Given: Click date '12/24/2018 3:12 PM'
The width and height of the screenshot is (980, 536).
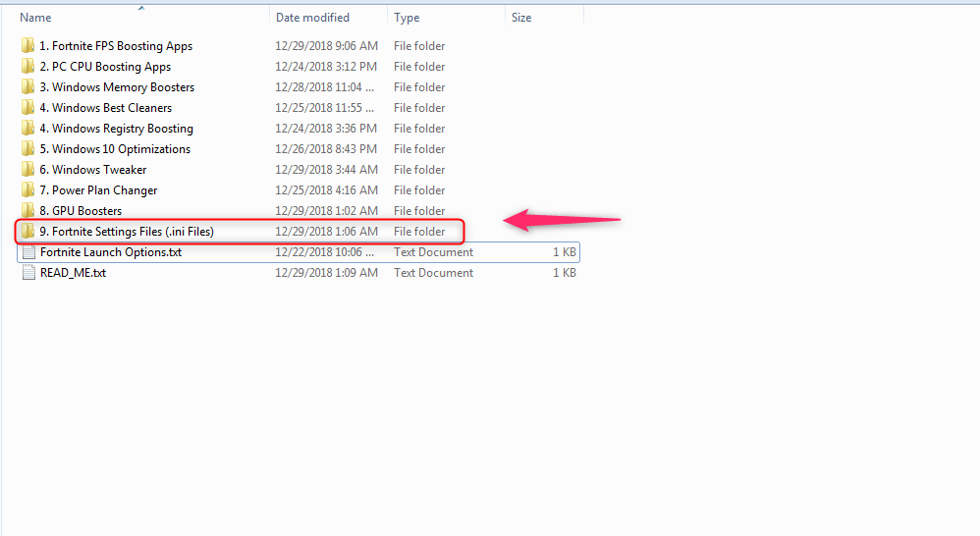Looking at the screenshot, I should [x=326, y=66].
